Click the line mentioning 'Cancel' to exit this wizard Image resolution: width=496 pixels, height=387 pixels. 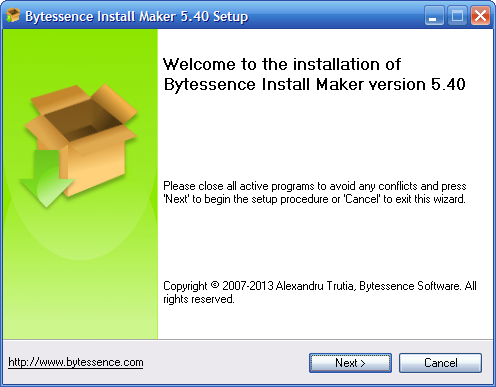[x=314, y=199]
